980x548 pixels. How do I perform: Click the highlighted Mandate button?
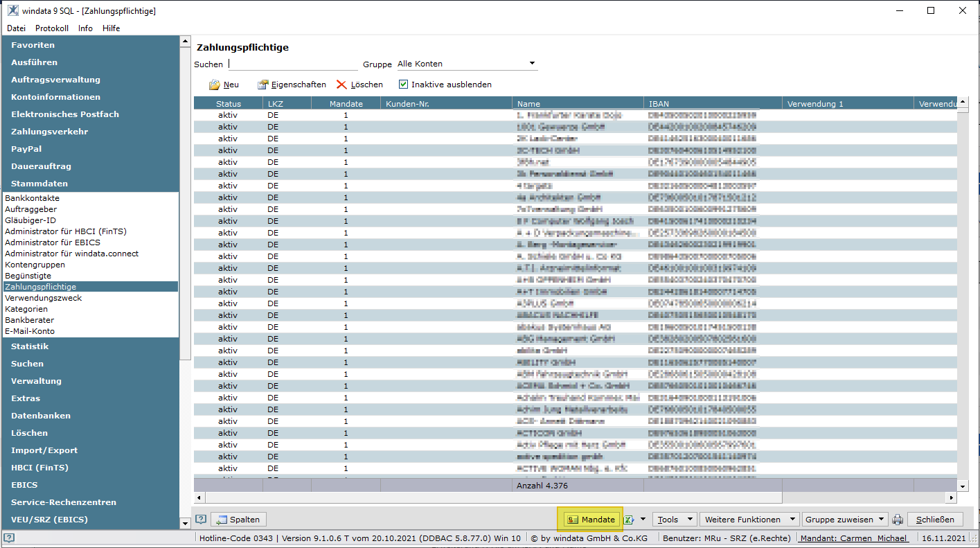click(x=591, y=520)
